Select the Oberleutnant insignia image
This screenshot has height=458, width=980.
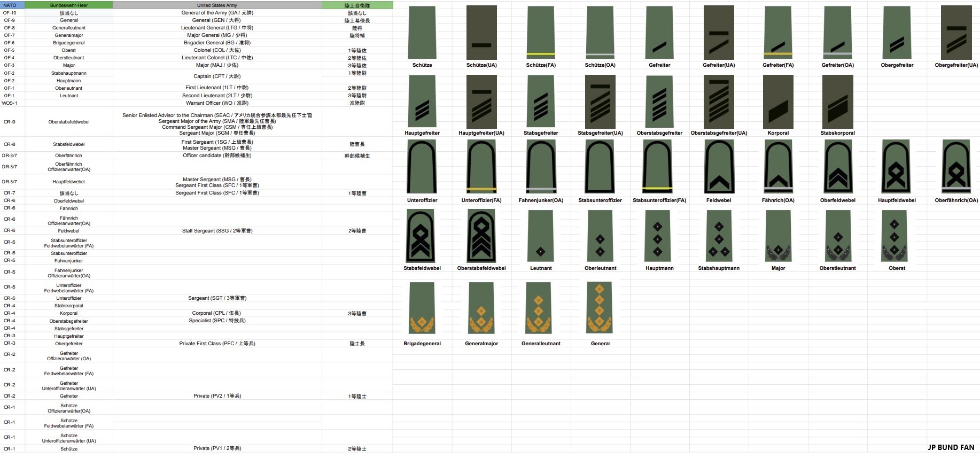pos(600,236)
